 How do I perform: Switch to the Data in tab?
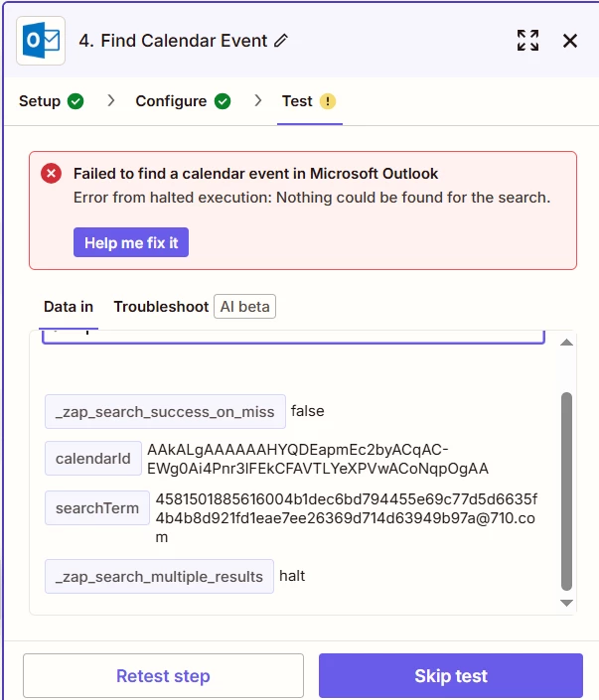(x=69, y=307)
